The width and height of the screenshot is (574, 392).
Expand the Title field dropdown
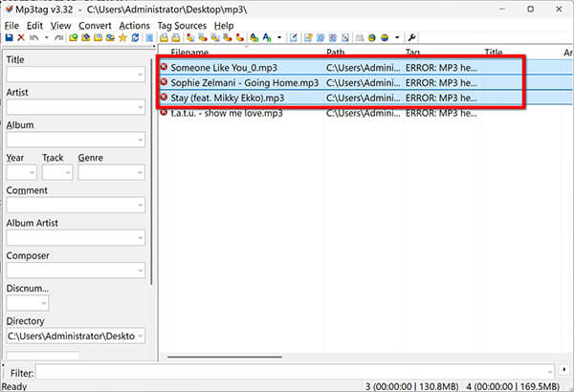140,75
